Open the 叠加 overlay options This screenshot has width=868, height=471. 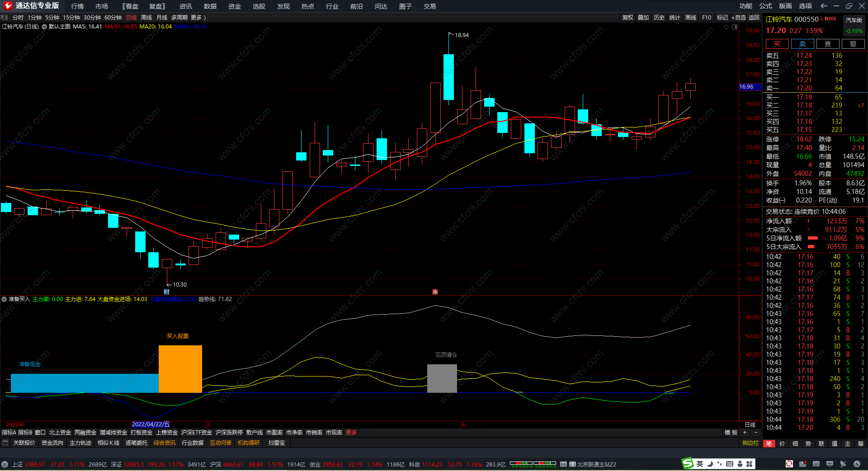click(x=643, y=18)
